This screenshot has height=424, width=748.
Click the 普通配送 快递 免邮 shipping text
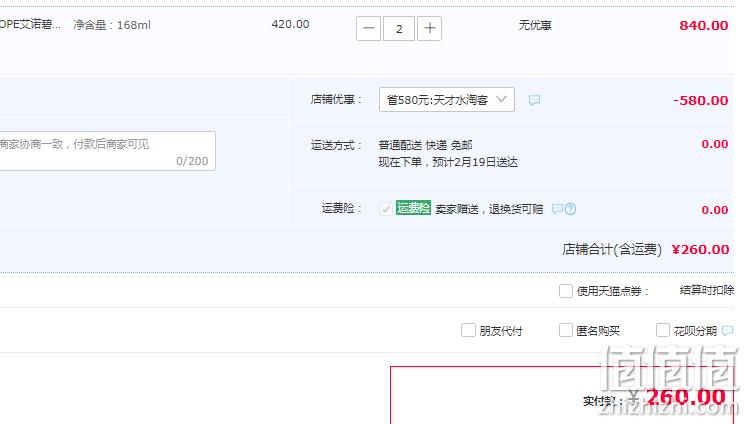coord(426,145)
